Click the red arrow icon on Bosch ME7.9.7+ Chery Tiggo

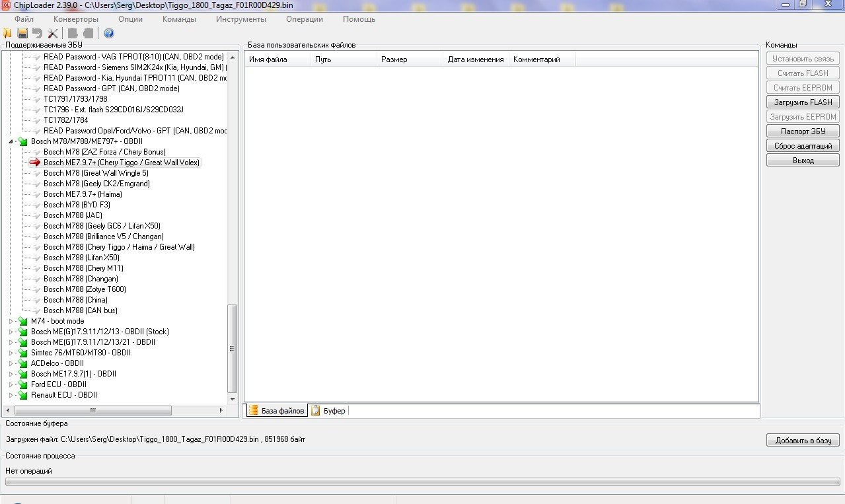pos(36,162)
